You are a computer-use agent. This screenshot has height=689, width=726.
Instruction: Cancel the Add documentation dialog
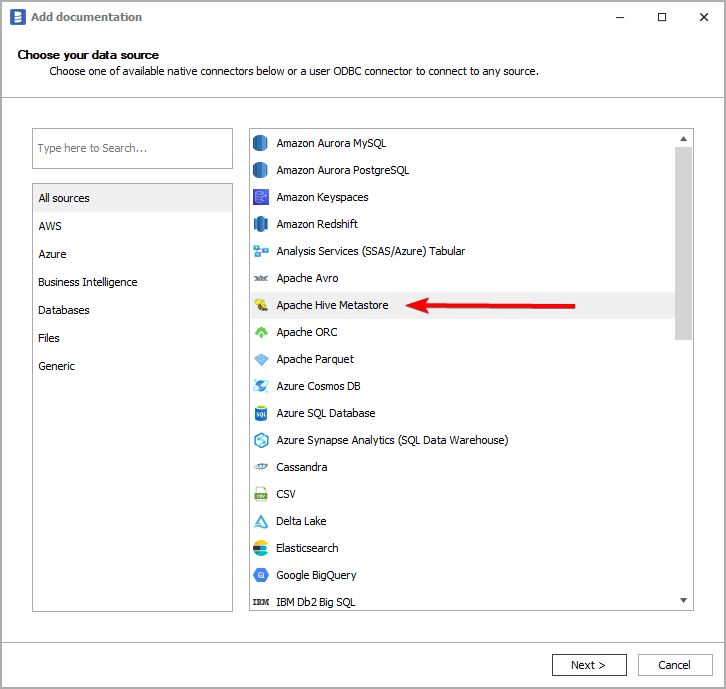(674, 665)
